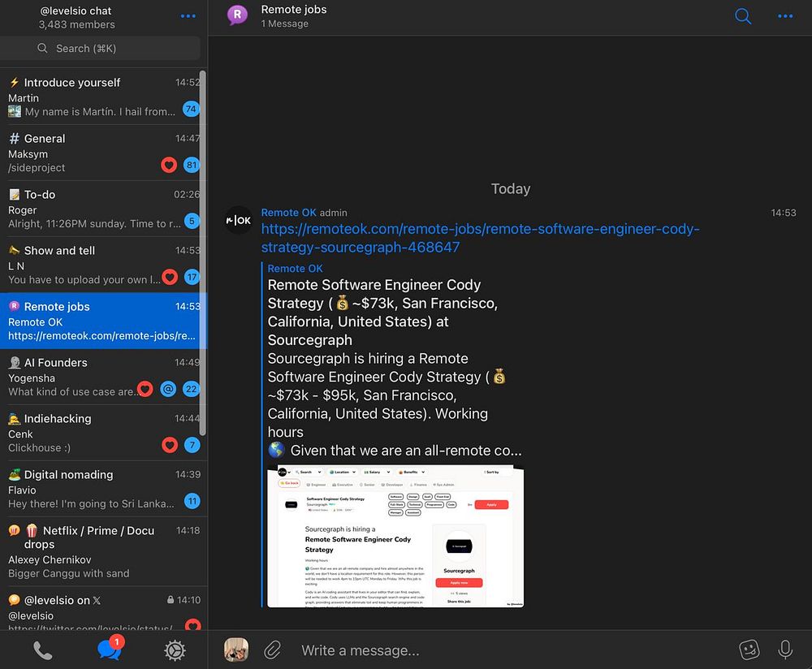Screen dimensions: 812x669
Task: Click heart reaction badge in General
Action: click(169, 165)
